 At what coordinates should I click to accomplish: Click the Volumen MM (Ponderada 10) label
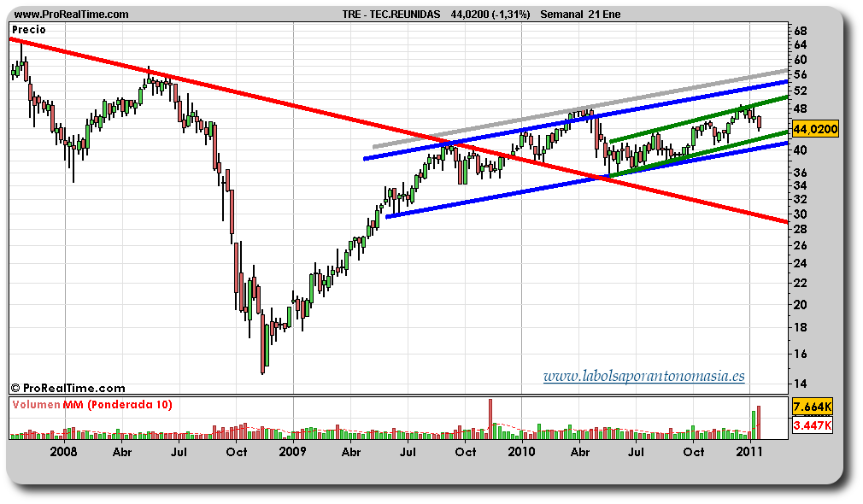click(x=92, y=404)
